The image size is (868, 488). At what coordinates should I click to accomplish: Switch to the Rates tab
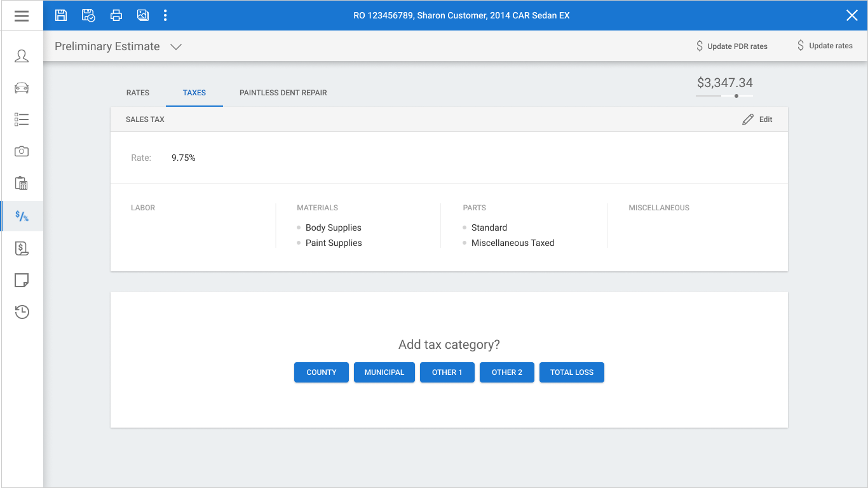(x=138, y=93)
